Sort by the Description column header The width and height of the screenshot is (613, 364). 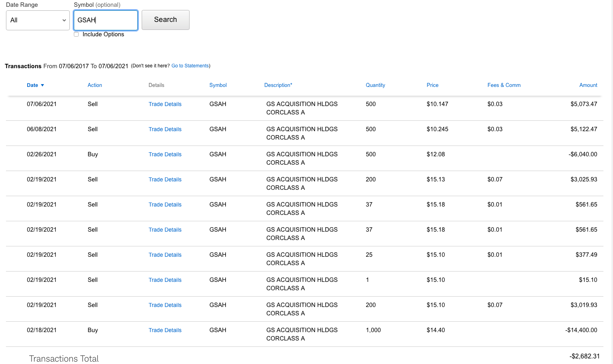pos(278,85)
